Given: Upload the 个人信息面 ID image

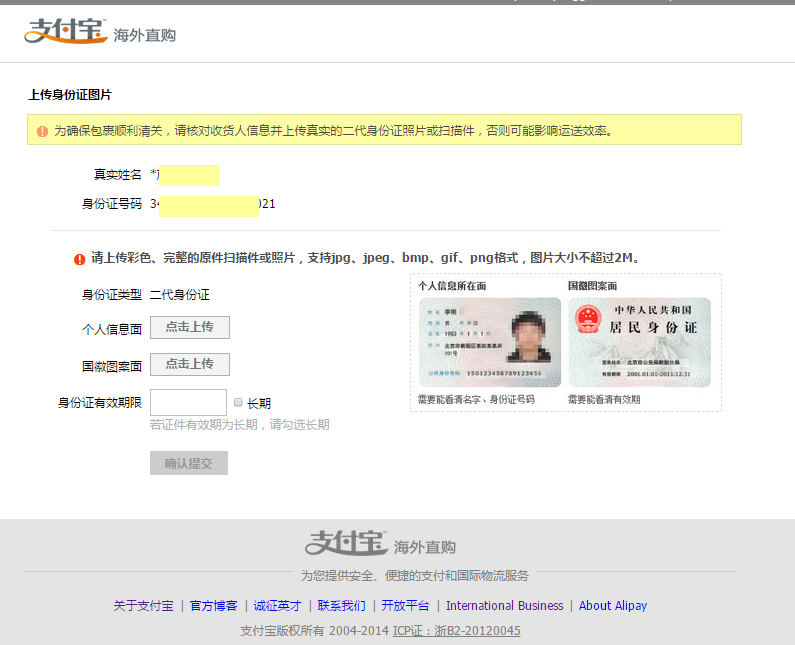Looking at the screenshot, I should point(189,327).
